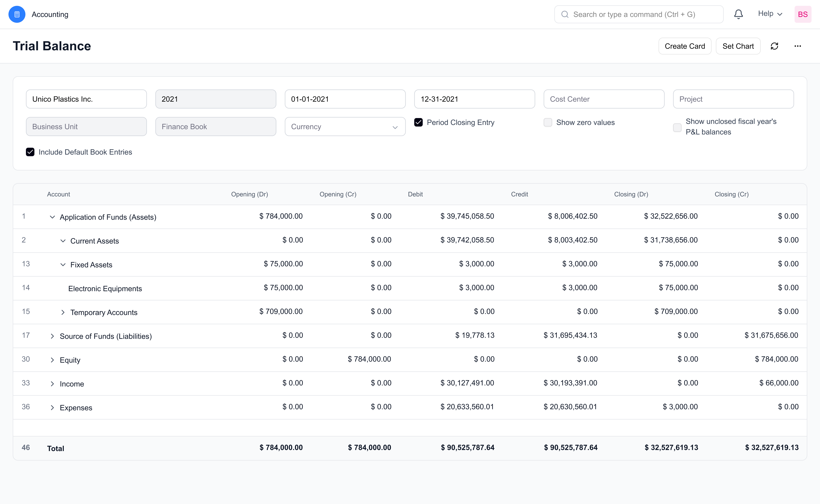Click the BS user avatar
Viewport: 820px width, 504px height.
pos(803,14)
